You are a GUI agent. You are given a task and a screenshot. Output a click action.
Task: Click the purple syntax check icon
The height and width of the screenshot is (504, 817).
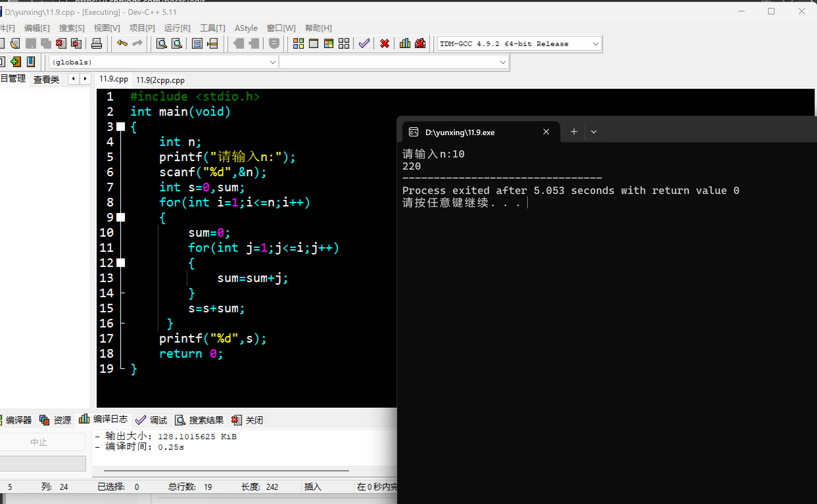[364, 44]
